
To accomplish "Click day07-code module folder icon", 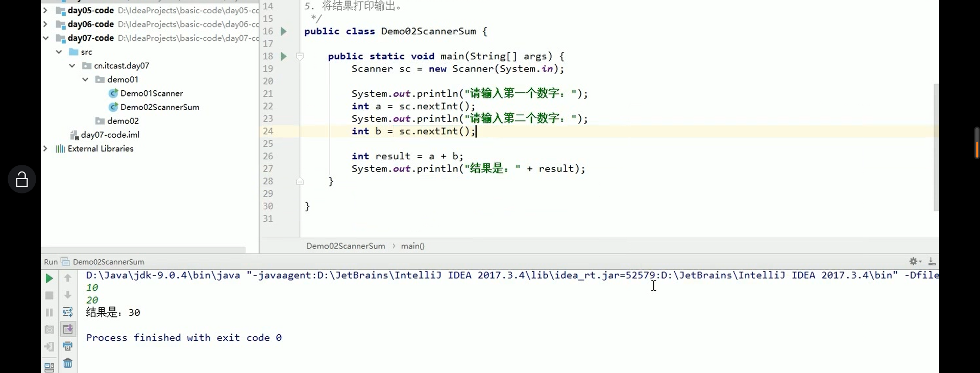I will (x=60, y=38).
